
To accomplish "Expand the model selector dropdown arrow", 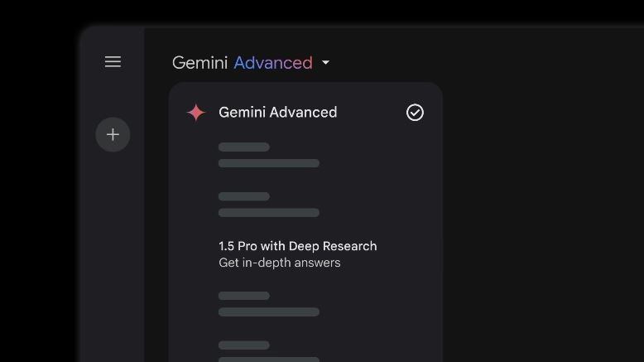I will pos(325,63).
